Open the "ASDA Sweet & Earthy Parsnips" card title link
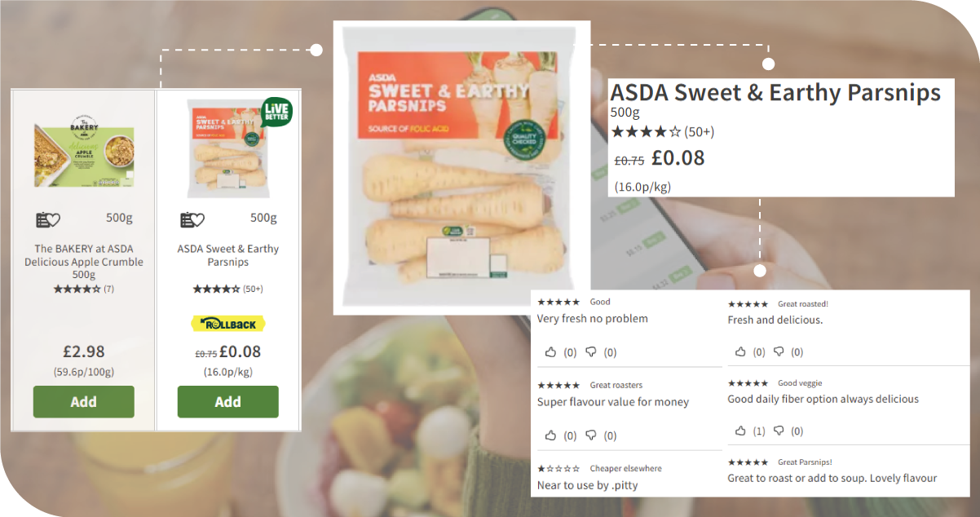This screenshot has width=980, height=517. point(227,255)
